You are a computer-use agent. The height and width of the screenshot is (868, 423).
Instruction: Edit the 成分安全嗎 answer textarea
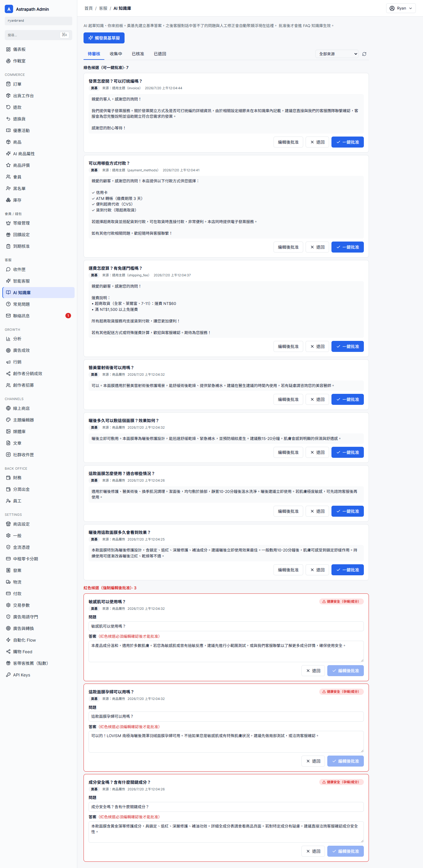(x=226, y=832)
